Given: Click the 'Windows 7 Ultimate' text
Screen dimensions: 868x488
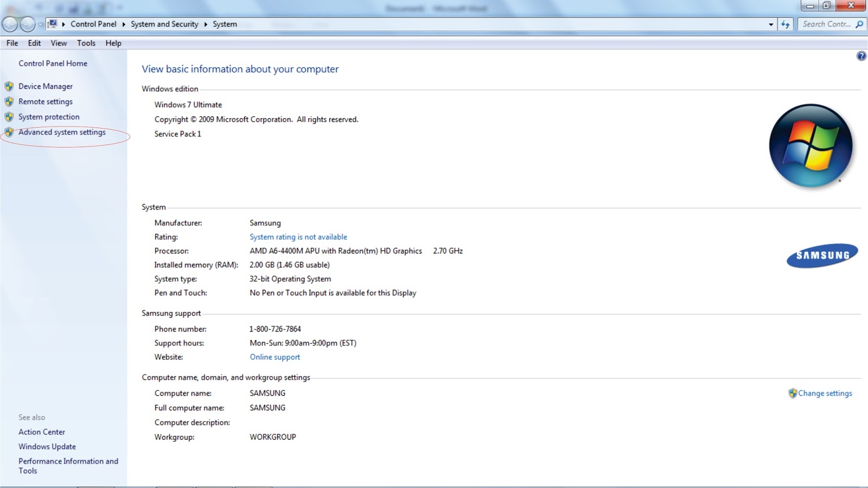Looking at the screenshot, I should pyautogui.click(x=188, y=104).
